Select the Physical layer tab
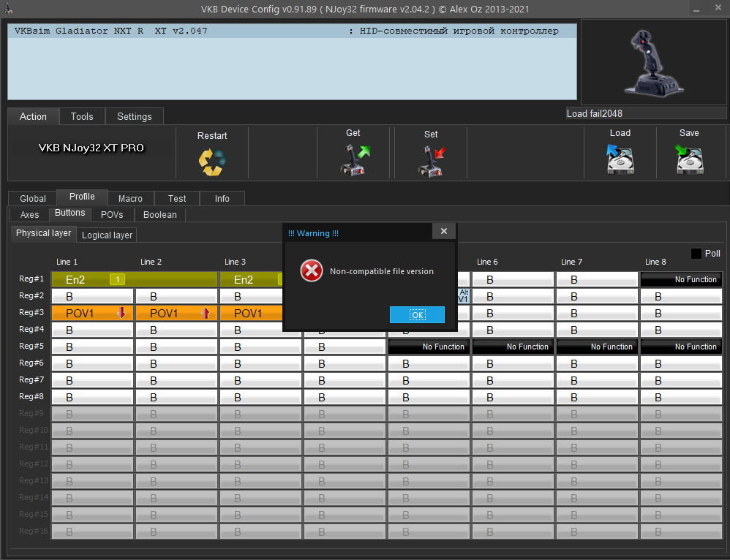 tap(43, 233)
